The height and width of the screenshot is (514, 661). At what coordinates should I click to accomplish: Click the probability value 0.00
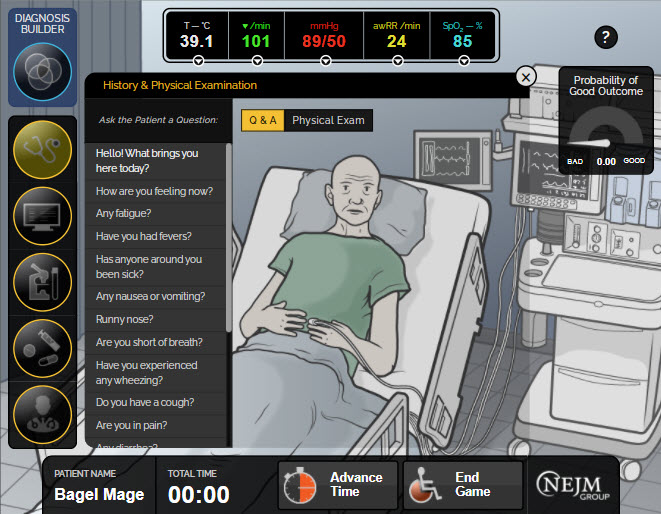click(606, 161)
